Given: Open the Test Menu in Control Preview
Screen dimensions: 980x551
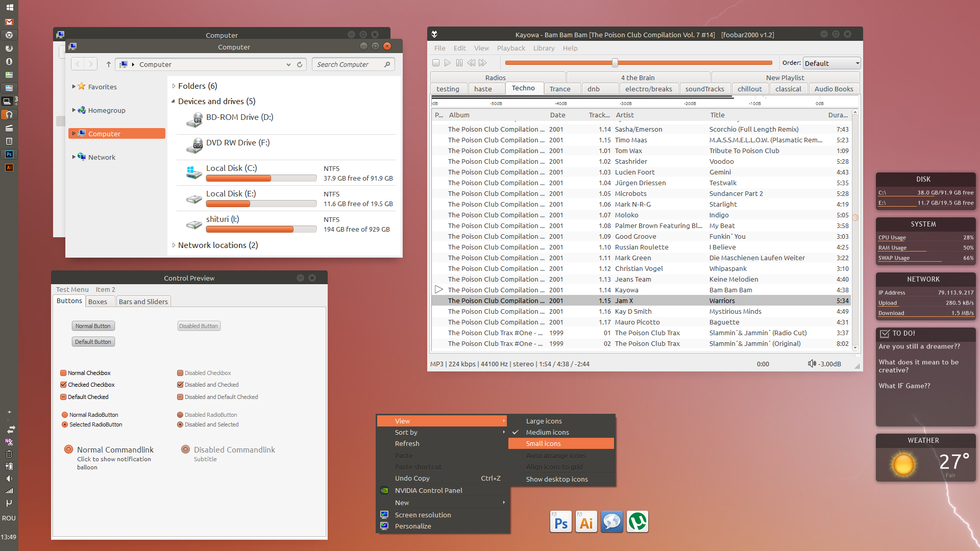Looking at the screenshot, I should pos(72,289).
